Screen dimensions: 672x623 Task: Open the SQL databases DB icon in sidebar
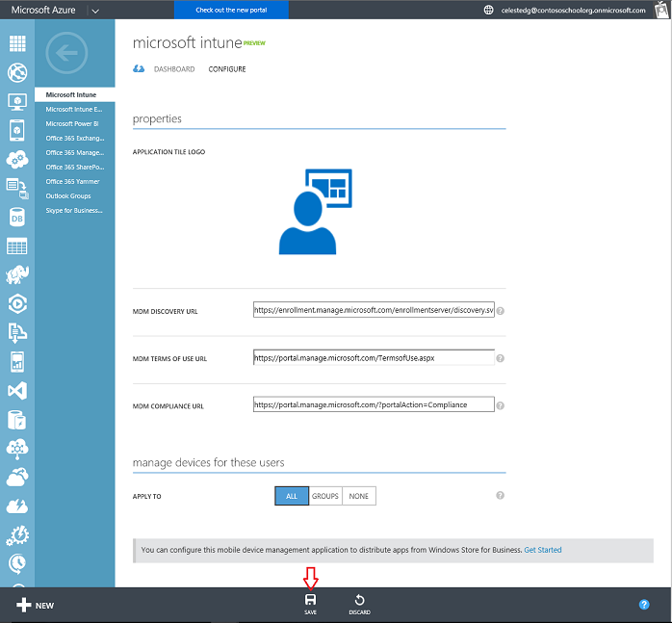(x=16, y=218)
